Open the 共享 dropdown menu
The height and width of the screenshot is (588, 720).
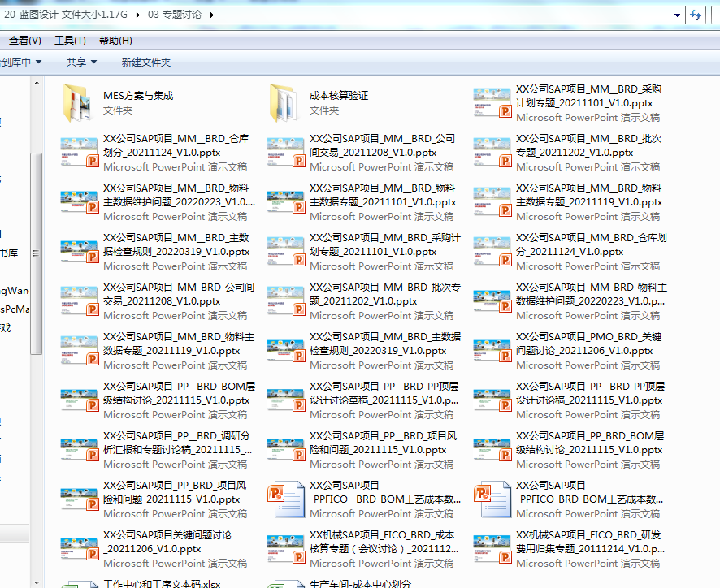click(81, 62)
